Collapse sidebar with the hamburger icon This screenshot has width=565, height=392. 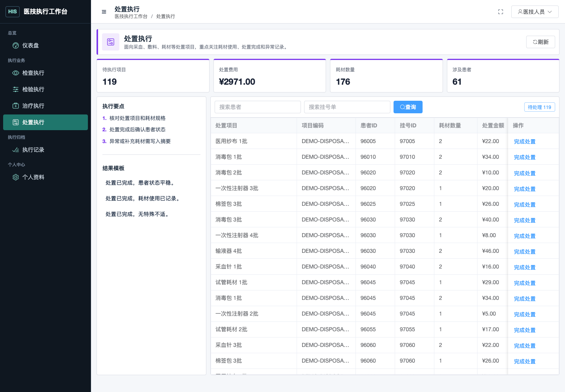coord(104,12)
